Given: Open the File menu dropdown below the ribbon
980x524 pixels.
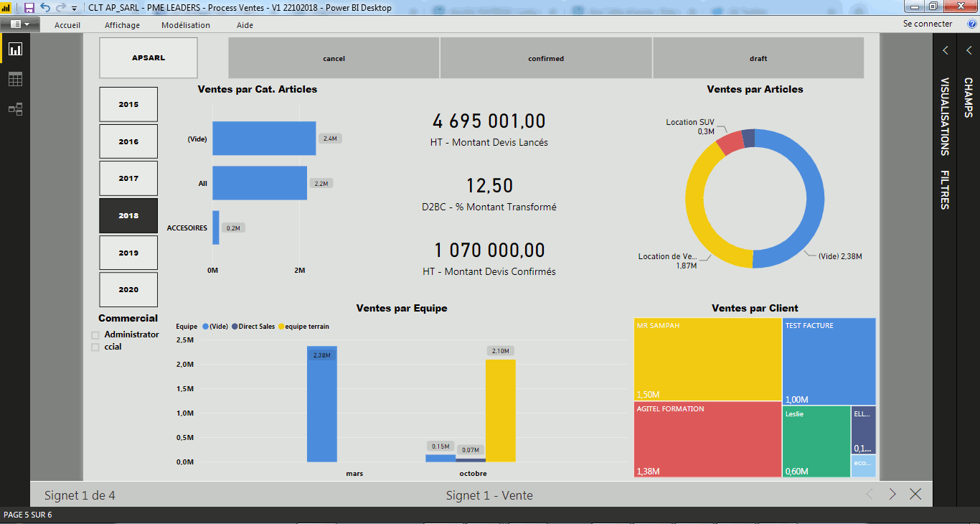Looking at the screenshot, I should click(20, 23).
